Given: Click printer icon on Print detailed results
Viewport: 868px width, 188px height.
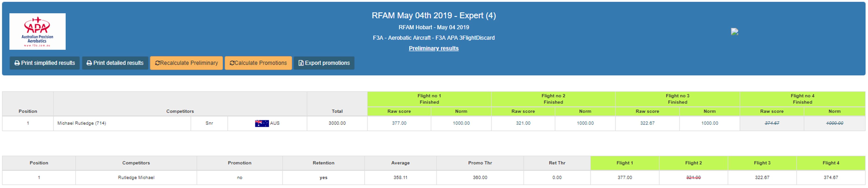Looking at the screenshot, I should pyautogui.click(x=89, y=63).
